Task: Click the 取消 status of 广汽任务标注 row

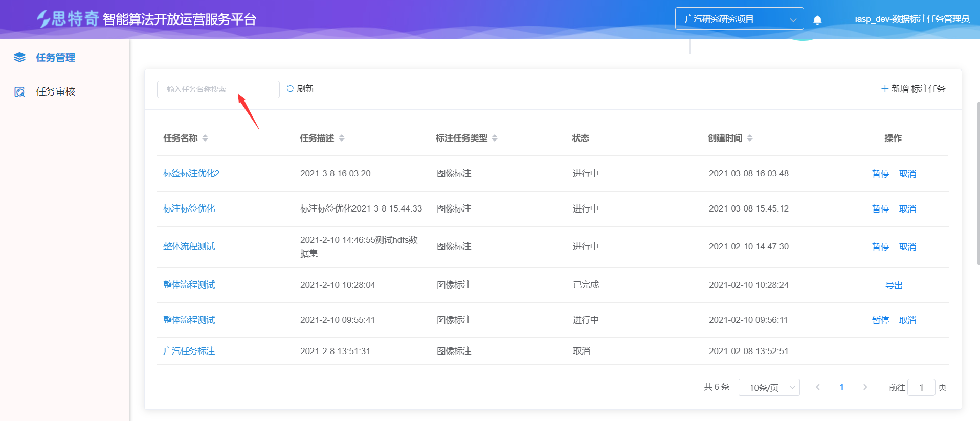Action: 582,351
